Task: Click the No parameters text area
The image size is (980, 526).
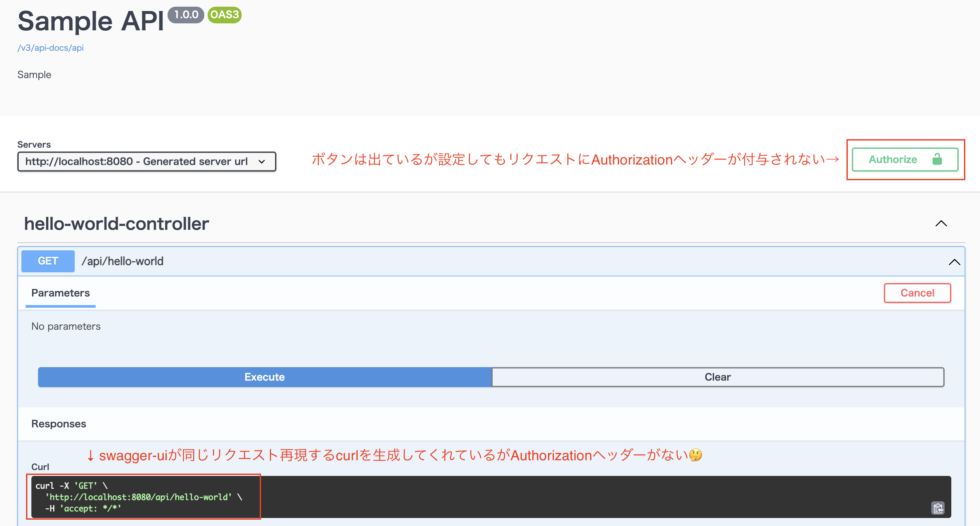Action: tap(66, 326)
